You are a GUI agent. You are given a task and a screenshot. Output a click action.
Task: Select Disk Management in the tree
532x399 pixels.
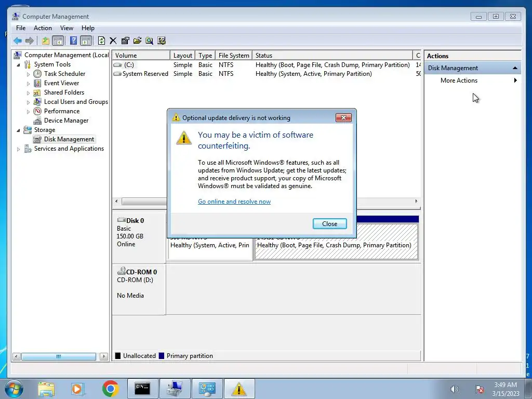[69, 139]
